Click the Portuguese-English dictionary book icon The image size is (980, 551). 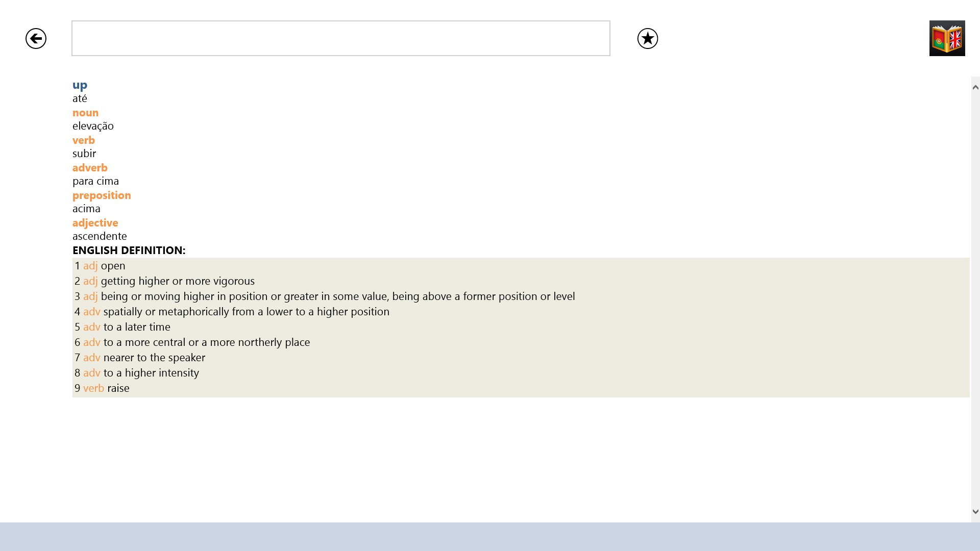[x=947, y=38]
